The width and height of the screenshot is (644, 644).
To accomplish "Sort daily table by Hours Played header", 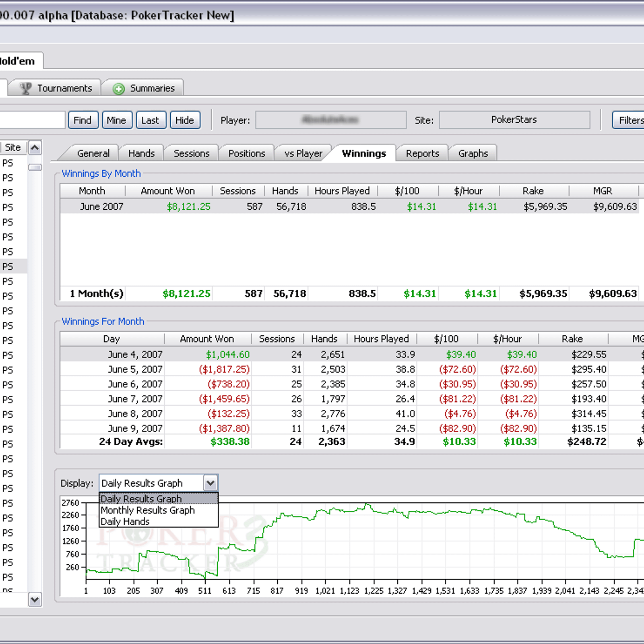I will pos(381,339).
